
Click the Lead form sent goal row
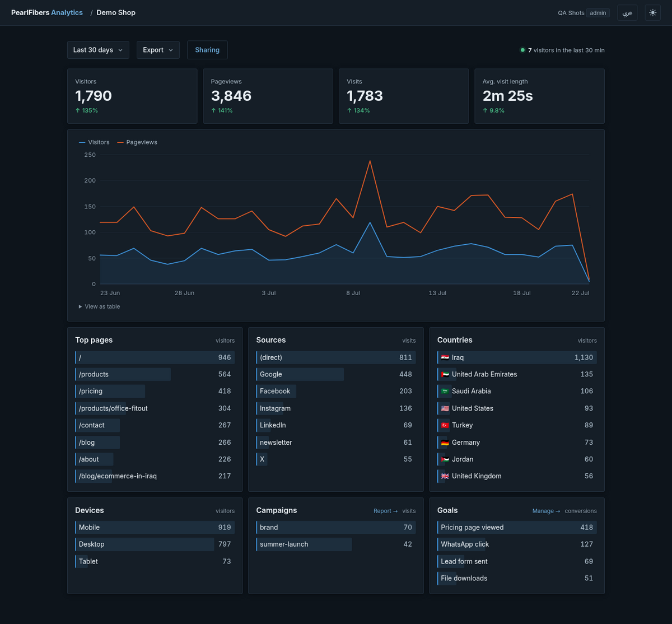(517, 561)
